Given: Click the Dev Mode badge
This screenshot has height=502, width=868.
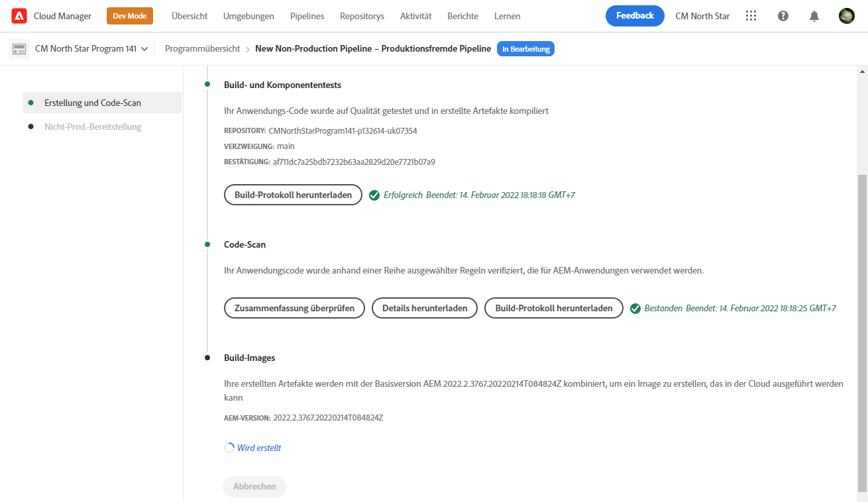Looking at the screenshot, I should pyautogui.click(x=130, y=16).
